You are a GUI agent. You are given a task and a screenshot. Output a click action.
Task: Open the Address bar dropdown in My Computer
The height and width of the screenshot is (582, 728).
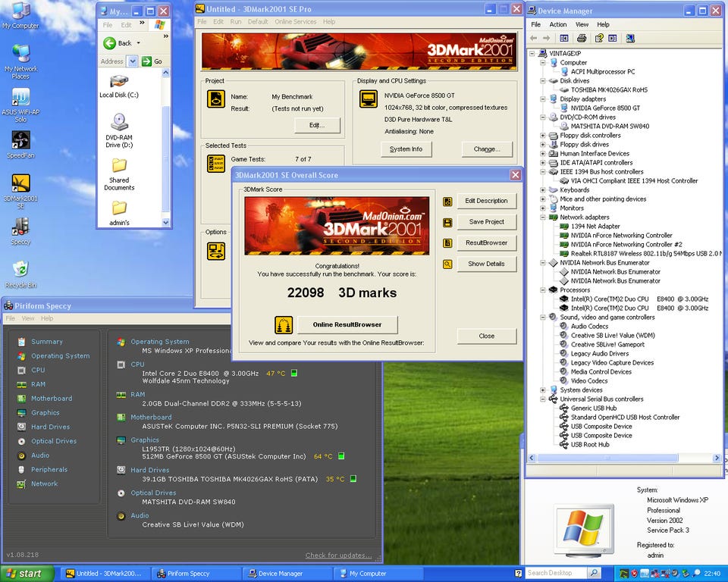[132, 61]
